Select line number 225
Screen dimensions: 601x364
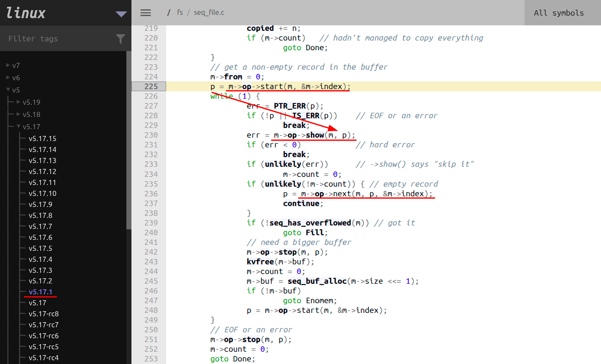[x=151, y=87]
